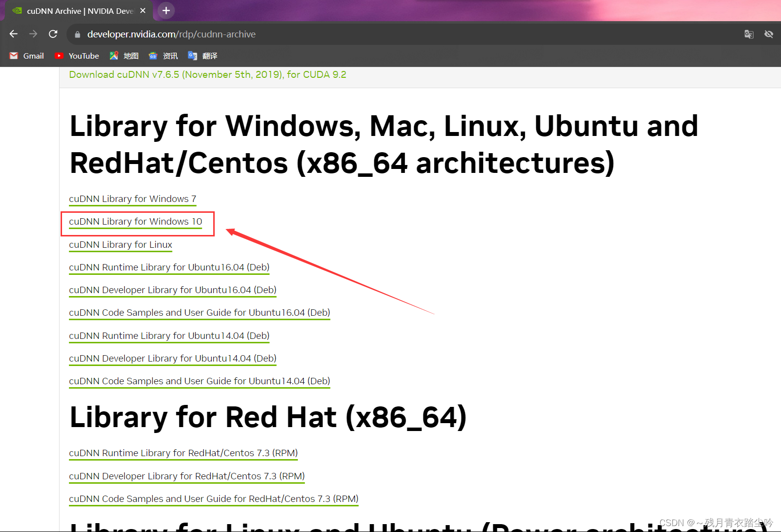Focus the address bar URL
781x532 pixels.
(x=171, y=34)
